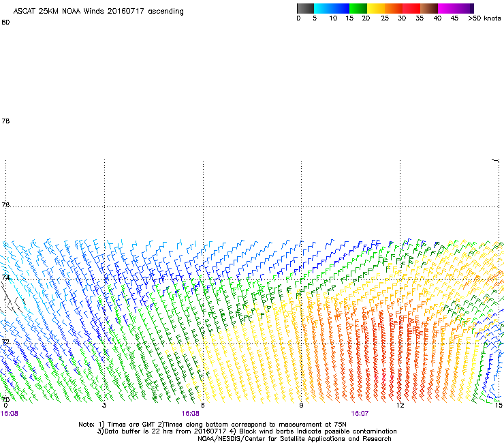Click the brown 35–40 knots color bar segment
The width and height of the screenshot is (504, 443).
429,8
